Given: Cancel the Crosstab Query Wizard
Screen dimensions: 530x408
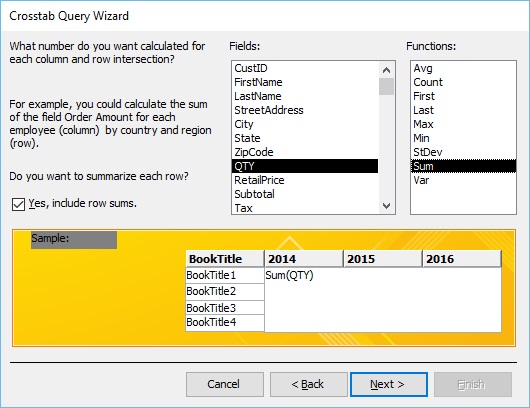Looking at the screenshot, I should [x=225, y=384].
